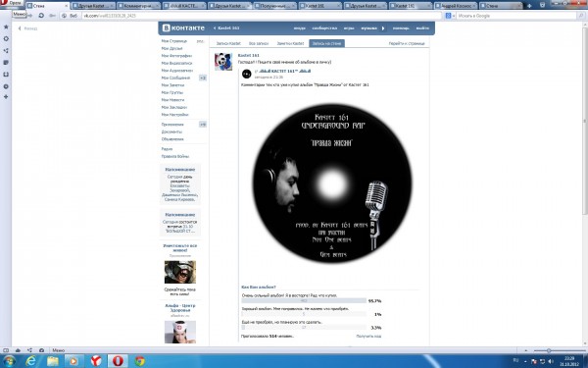The height and width of the screenshot is (368, 588).
Task: Select the Все записи wall tab
Action: pyautogui.click(x=259, y=43)
